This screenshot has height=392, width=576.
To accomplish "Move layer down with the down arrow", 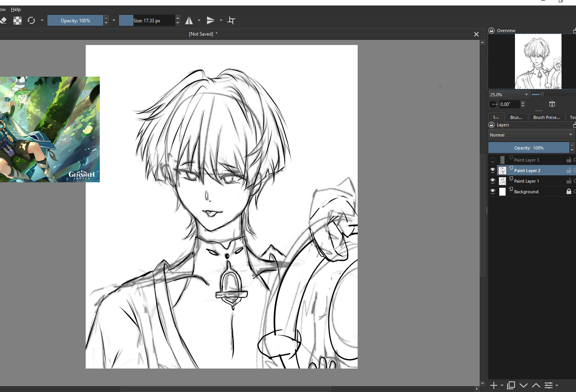I will (x=524, y=385).
